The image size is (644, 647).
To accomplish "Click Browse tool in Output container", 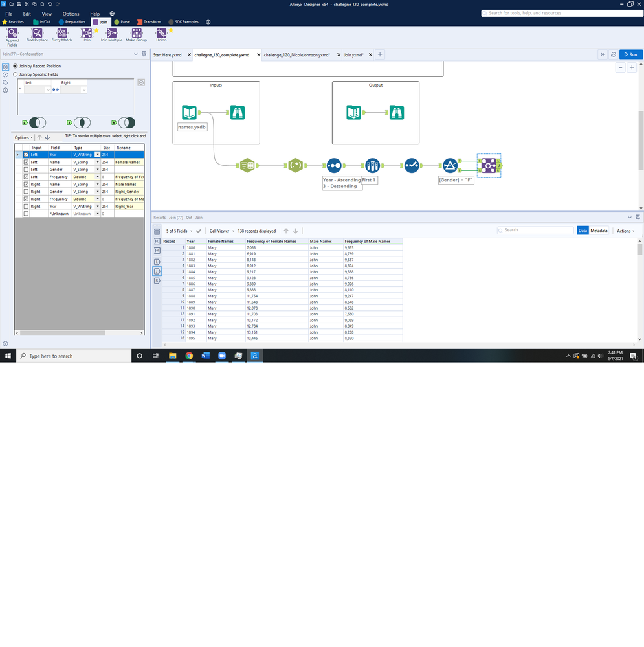I will [397, 112].
